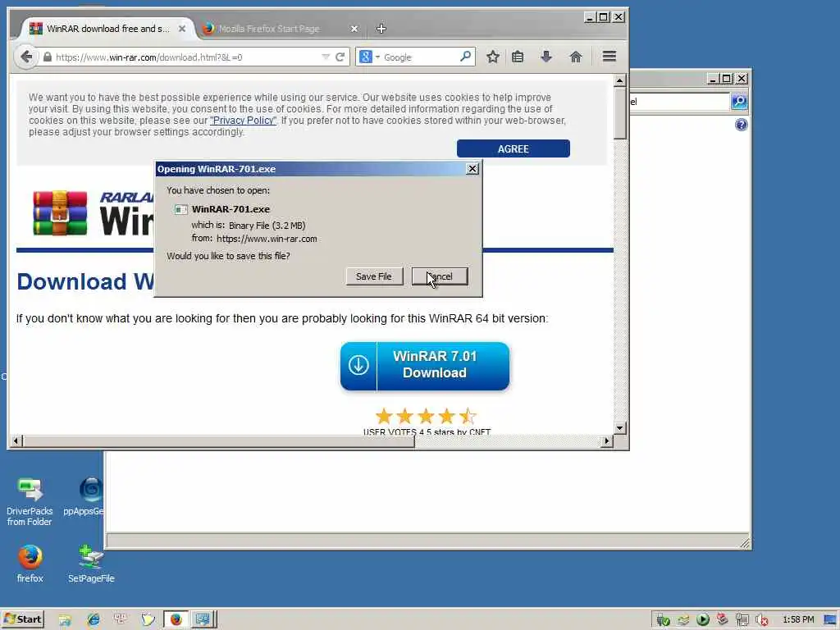
Task: Open the Privacy Policy link
Action: coord(243,121)
